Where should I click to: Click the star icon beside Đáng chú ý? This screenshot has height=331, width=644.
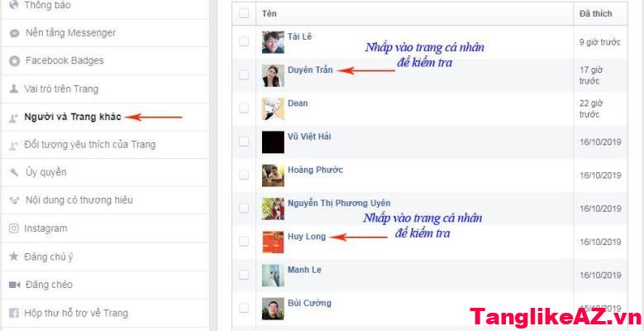point(14,257)
